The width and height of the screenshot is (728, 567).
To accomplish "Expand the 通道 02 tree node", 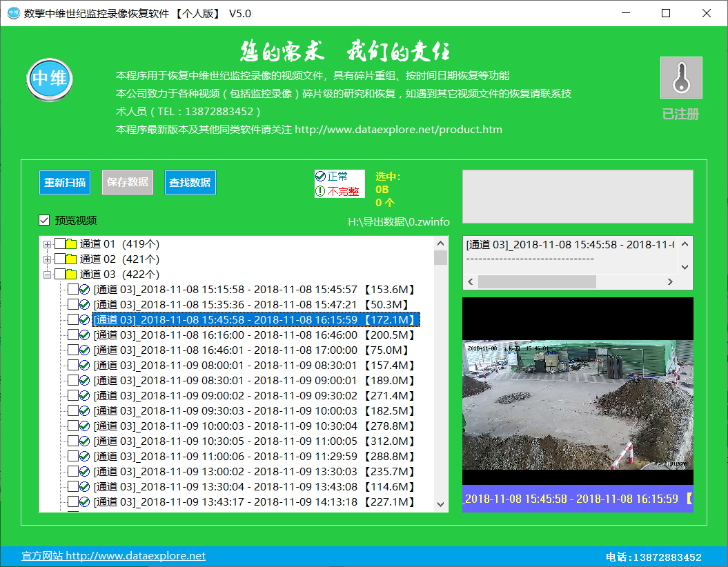I will coord(47,259).
